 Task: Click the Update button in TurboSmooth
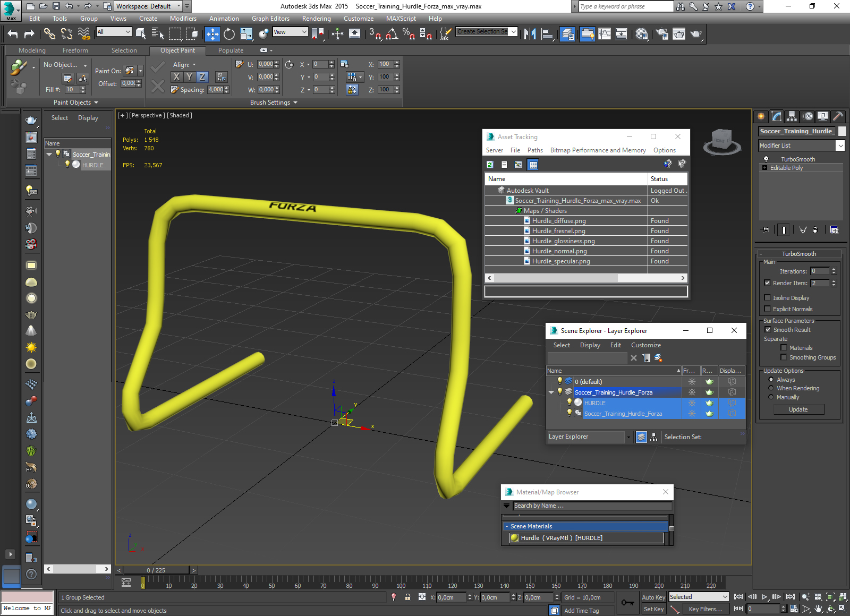point(798,409)
